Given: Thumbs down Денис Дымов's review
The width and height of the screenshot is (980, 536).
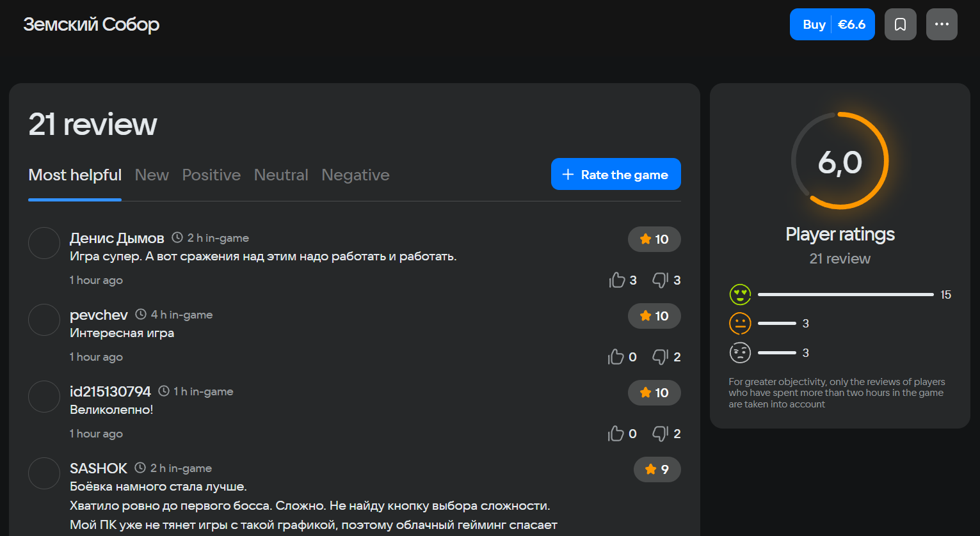Looking at the screenshot, I should pos(660,280).
